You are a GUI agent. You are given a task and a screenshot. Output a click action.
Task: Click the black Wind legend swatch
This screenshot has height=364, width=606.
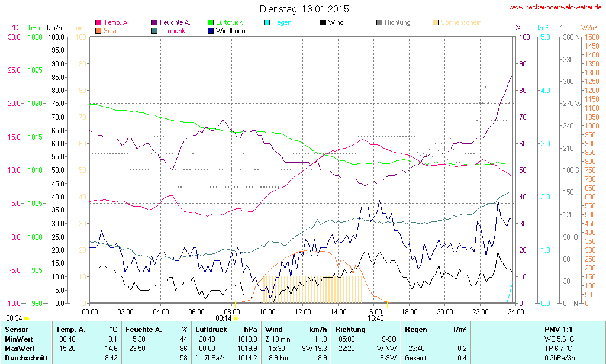pyautogui.click(x=323, y=22)
